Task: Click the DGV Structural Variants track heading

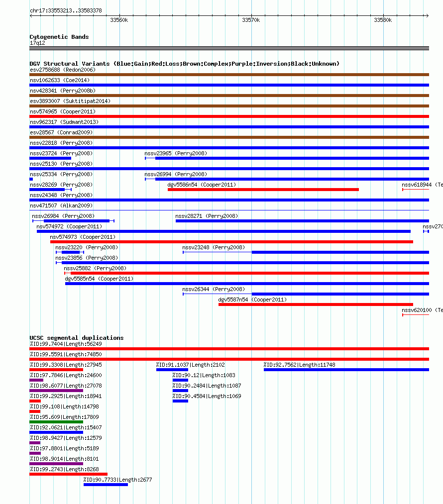Action: [x=185, y=64]
